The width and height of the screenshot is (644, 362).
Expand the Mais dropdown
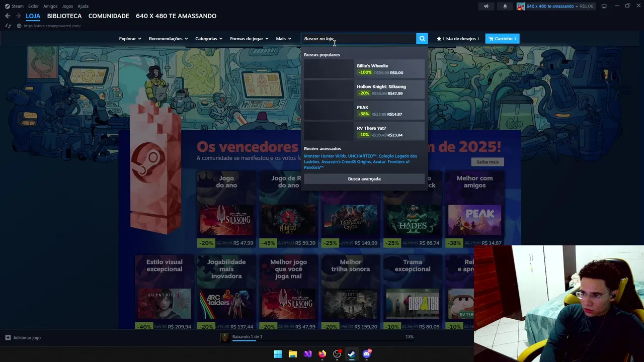coord(283,39)
